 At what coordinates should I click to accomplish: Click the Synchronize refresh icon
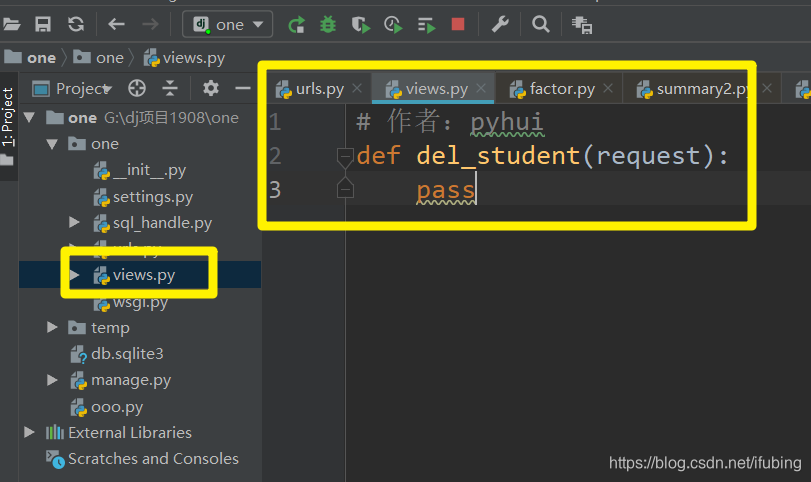(x=76, y=24)
